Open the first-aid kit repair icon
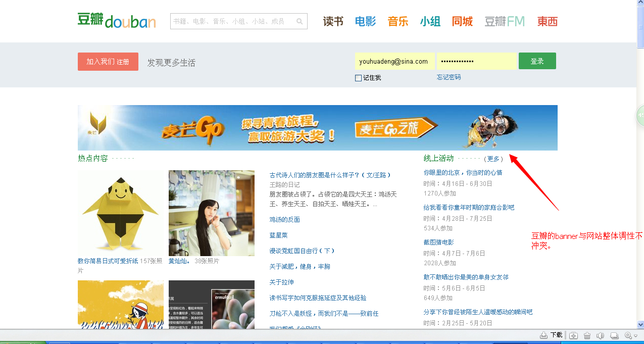Screen dimensions: 644x344 coord(573,335)
